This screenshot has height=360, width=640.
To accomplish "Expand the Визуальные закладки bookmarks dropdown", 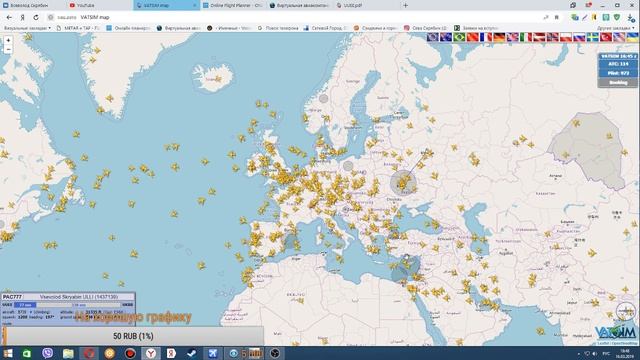I will pos(27,28).
